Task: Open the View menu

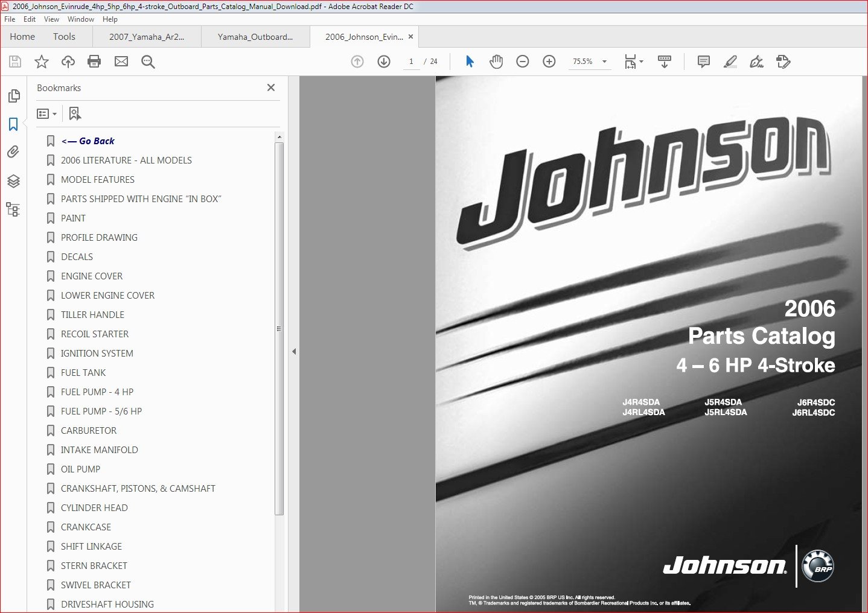Action: (51, 19)
